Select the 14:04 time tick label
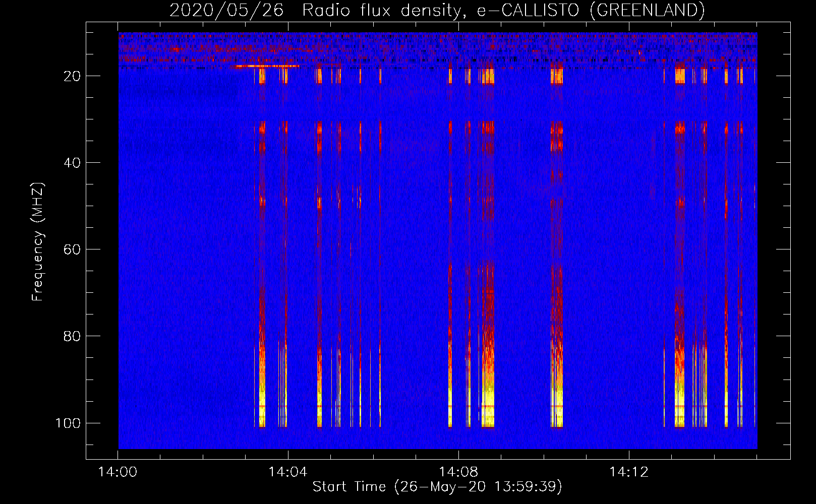Viewport: 816px width, 504px height. (x=288, y=472)
